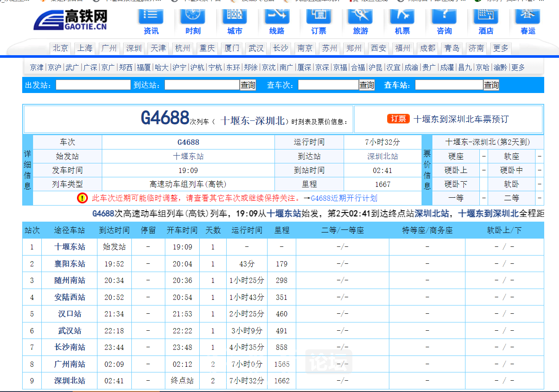
Task: Open 十堰东站 in stop row 1
Action: tap(70, 247)
